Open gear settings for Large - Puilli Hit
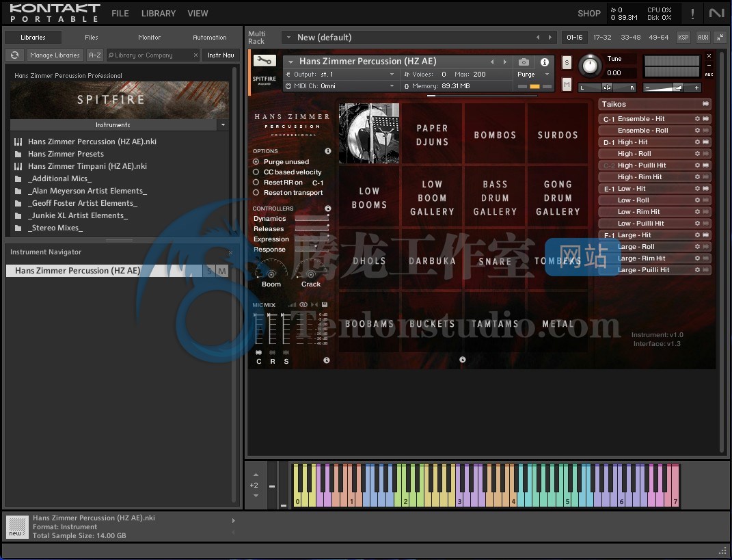This screenshot has width=732, height=560. click(x=697, y=270)
